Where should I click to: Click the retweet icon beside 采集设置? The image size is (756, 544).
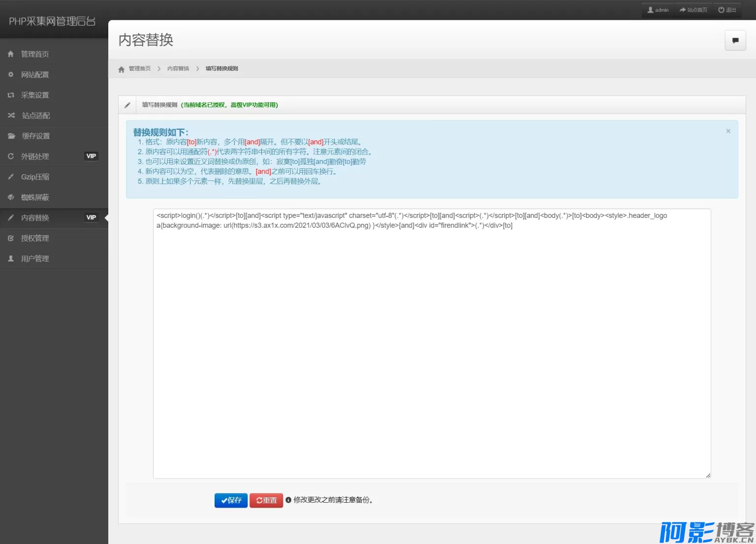click(x=11, y=95)
